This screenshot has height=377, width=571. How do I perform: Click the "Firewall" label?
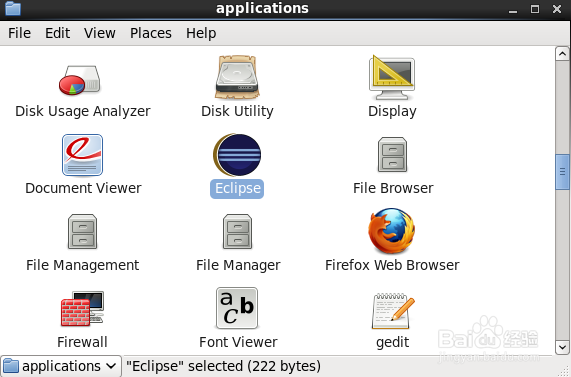coord(82,342)
